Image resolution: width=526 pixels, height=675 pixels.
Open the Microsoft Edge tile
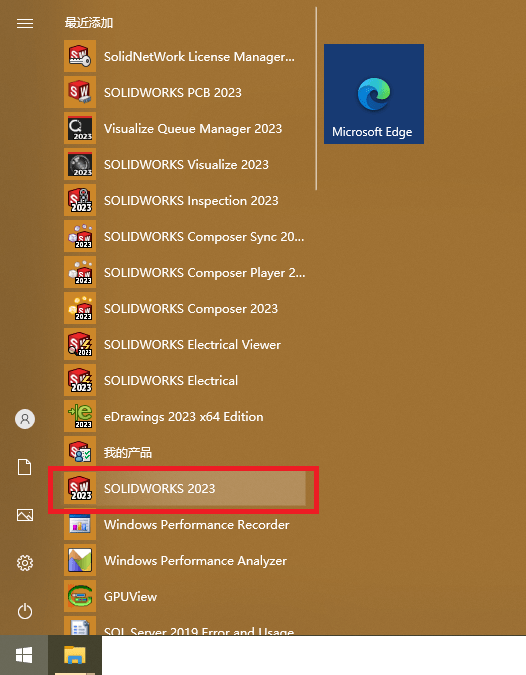coord(374,94)
